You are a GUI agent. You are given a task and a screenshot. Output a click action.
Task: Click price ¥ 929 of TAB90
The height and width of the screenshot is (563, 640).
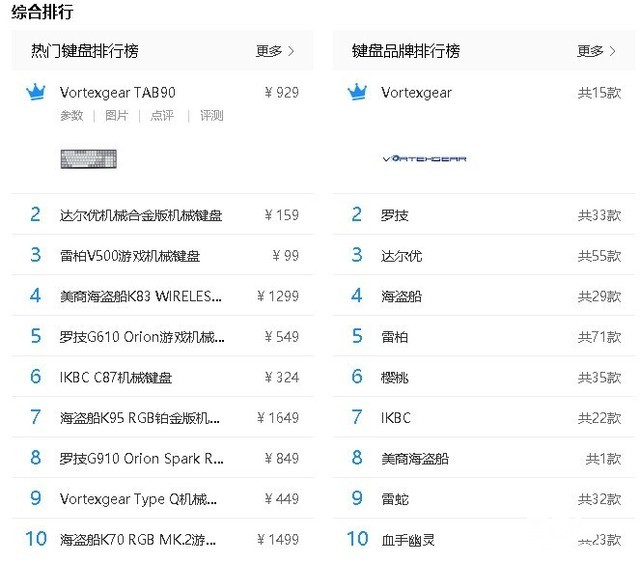[x=282, y=93]
